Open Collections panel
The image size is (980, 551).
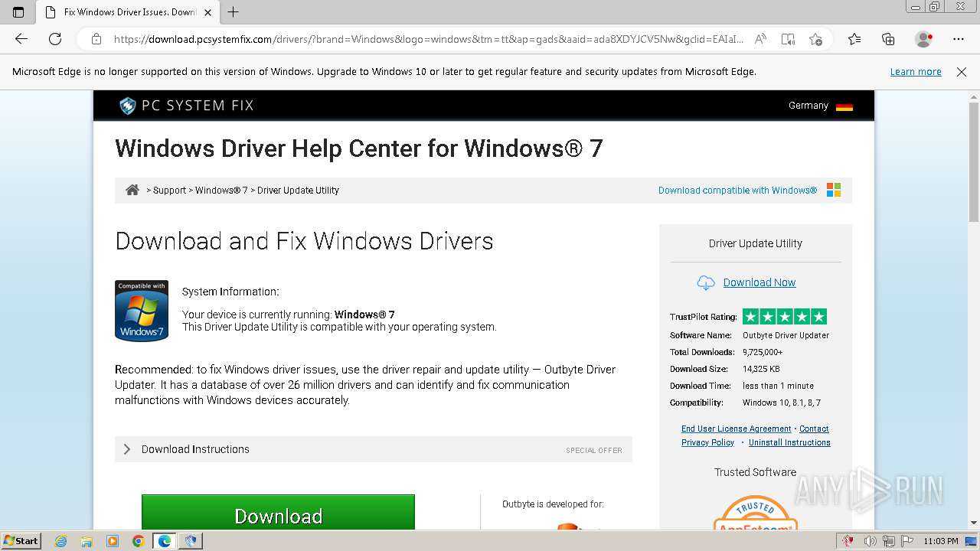(888, 39)
